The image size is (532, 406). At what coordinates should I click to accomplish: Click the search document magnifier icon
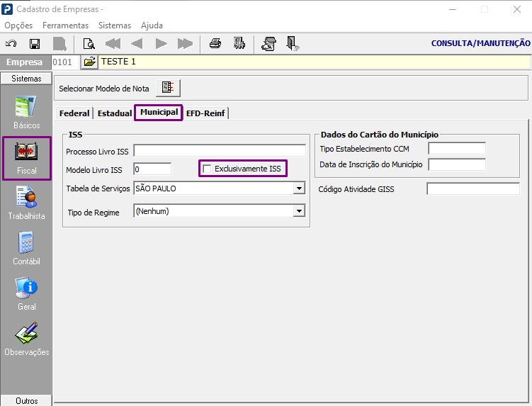click(89, 43)
